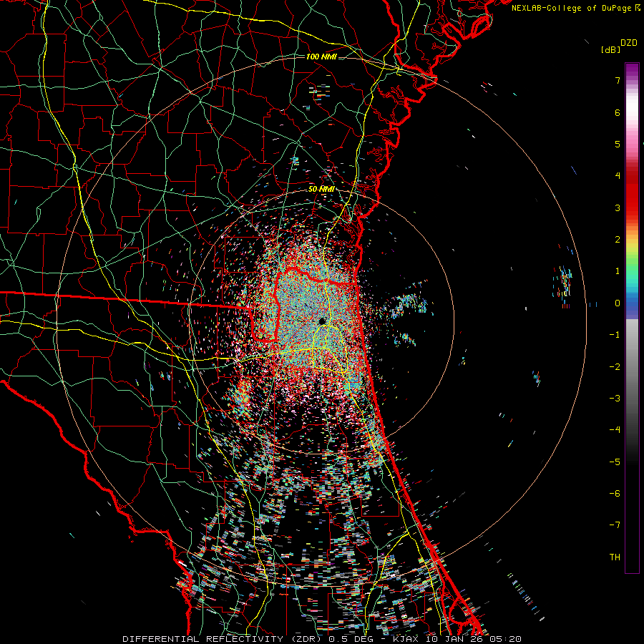Click the NEXLAB-College of DuPage label
This screenshot has height=644, width=644.
click(x=572, y=8)
